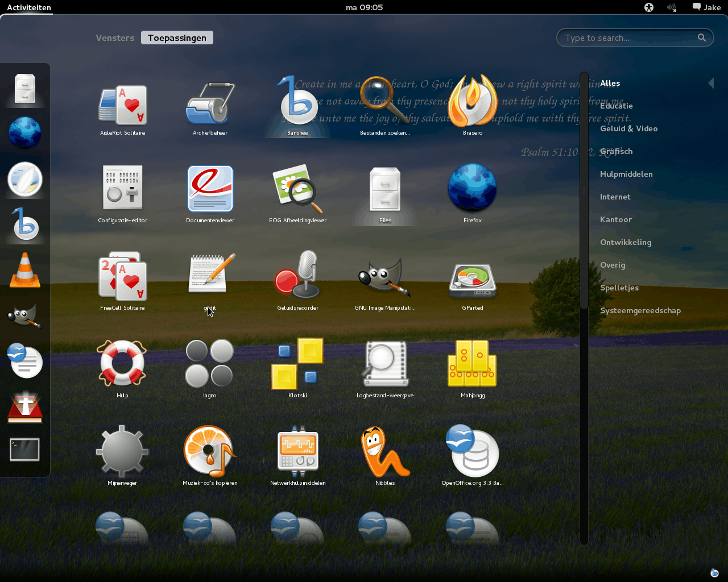Start Mahjongg game

point(473,369)
